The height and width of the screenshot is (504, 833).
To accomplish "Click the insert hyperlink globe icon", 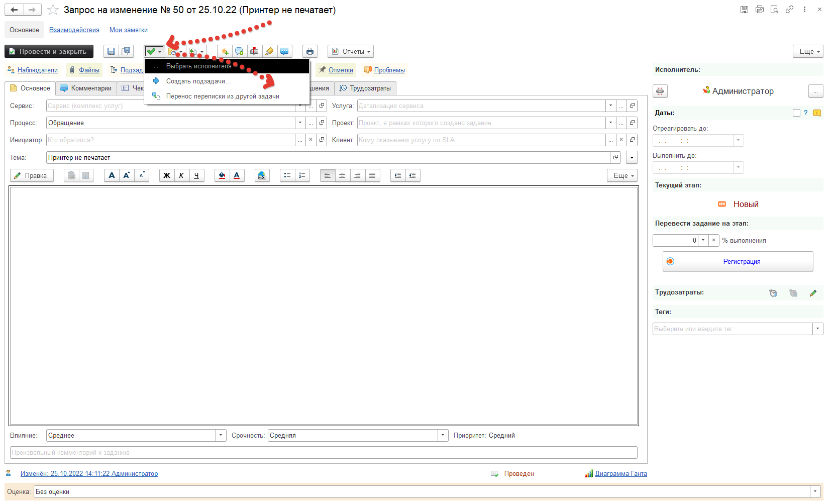I will tap(262, 175).
